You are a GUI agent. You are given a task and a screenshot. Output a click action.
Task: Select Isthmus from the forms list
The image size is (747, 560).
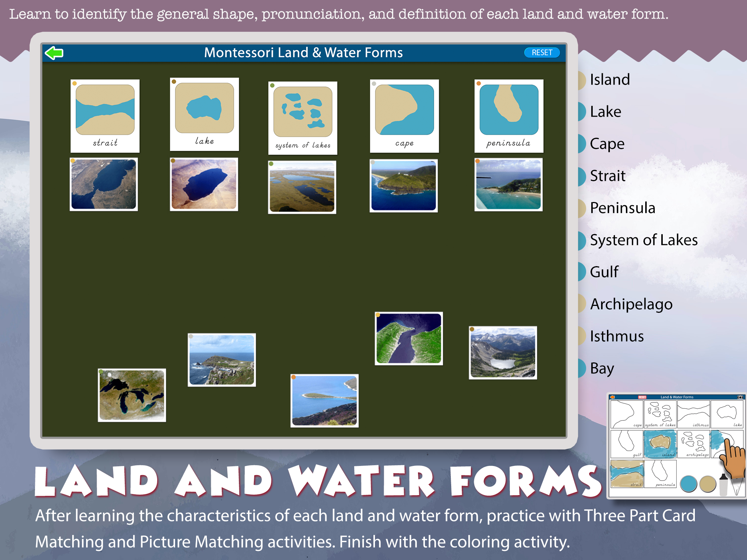tap(616, 336)
